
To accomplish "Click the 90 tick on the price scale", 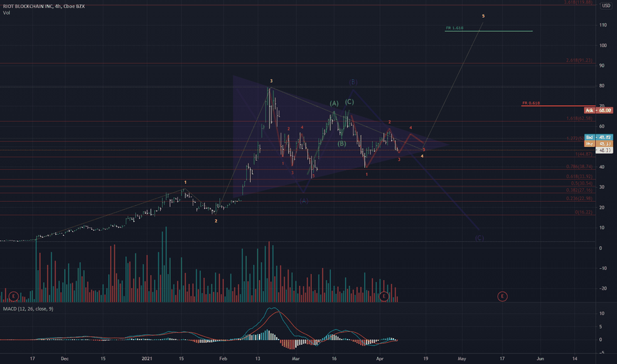I will click(602, 66).
